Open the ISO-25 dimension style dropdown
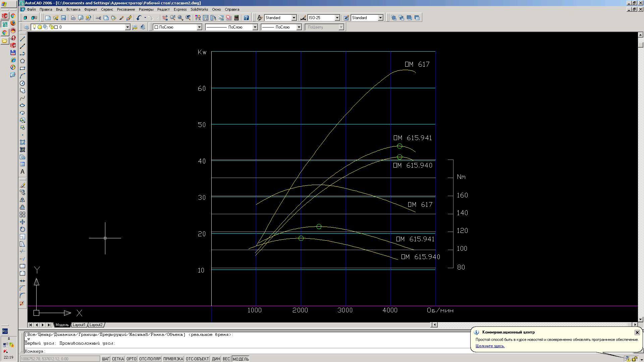The width and height of the screenshot is (644, 362). [x=337, y=18]
